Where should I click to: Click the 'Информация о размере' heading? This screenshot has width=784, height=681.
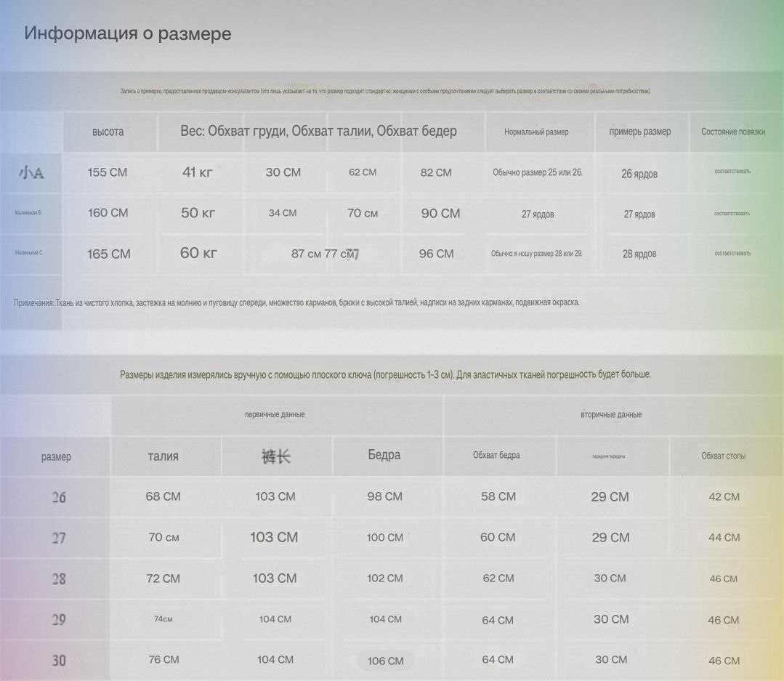click(x=128, y=33)
